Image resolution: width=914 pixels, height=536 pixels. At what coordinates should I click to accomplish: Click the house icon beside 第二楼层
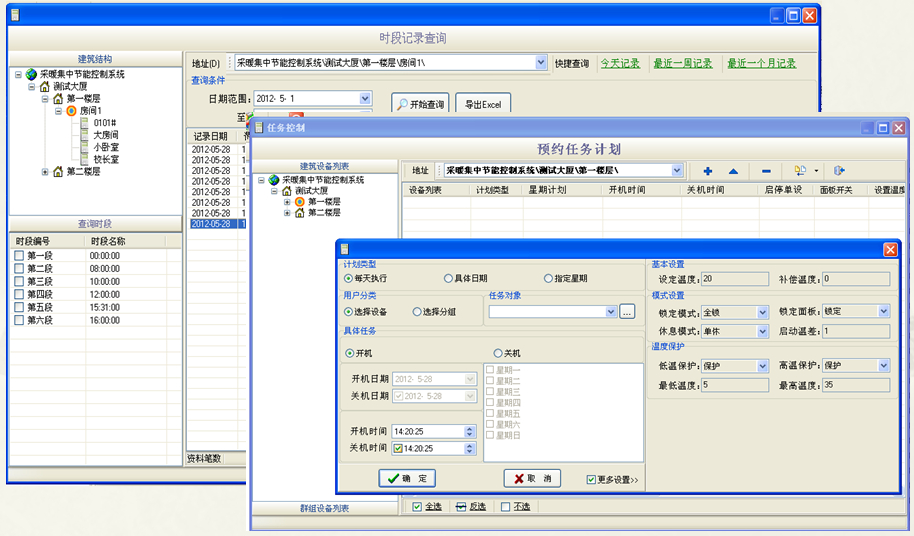coord(57,172)
